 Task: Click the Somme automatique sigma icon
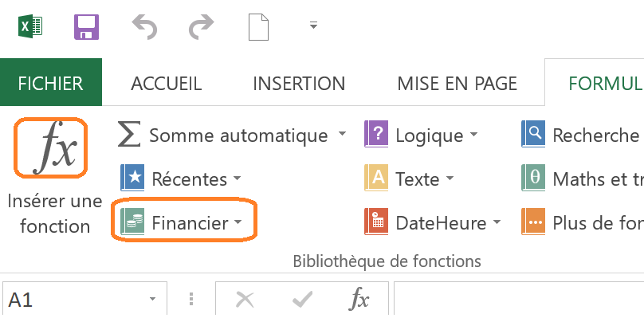click(129, 135)
